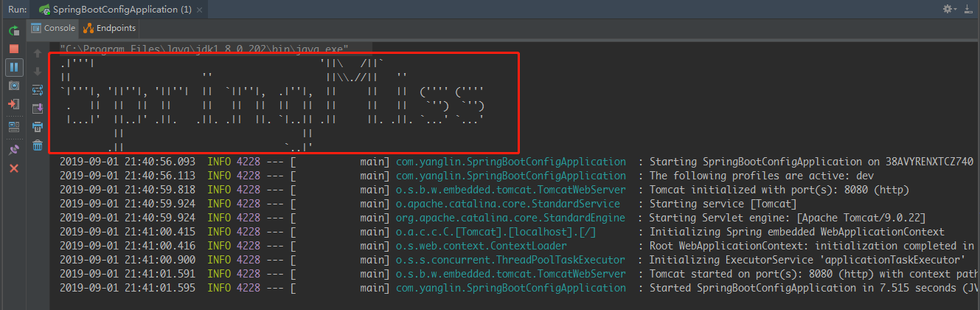
Task: Close the SpringBootConfigApplication (1) tab
Action: (x=199, y=10)
